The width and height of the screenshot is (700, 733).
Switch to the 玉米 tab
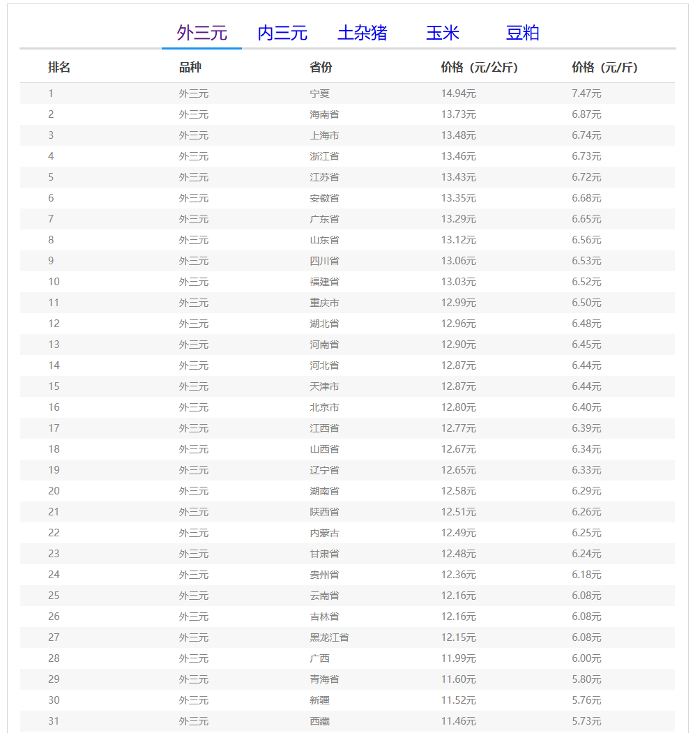tap(443, 33)
